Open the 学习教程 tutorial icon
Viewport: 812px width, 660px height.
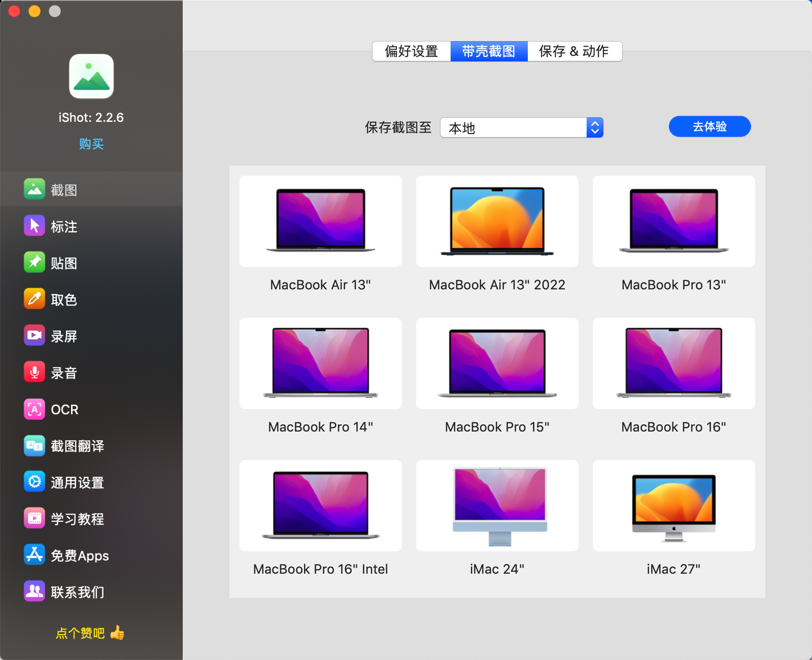pos(34,518)
